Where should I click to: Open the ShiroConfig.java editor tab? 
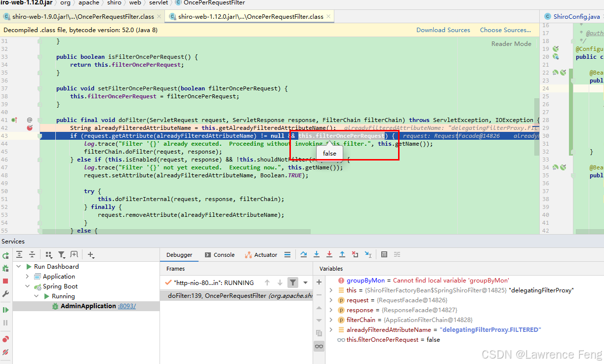point(572,16)
